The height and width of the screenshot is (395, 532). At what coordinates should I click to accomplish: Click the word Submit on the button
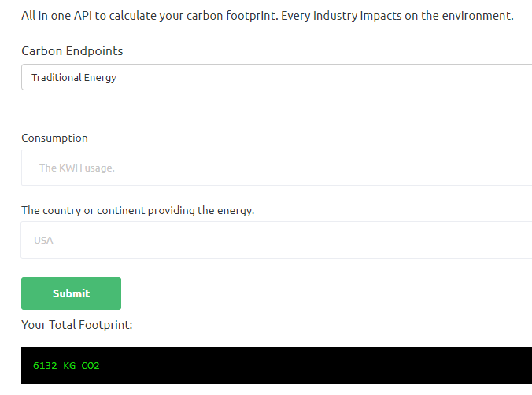point(72,293)
